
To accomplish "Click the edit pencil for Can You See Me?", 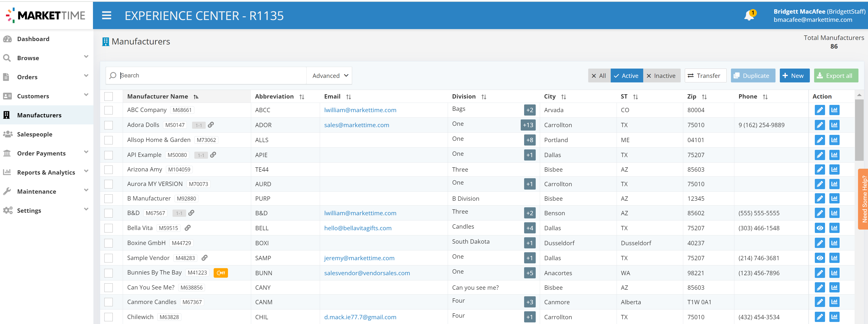I will (820, 288).
